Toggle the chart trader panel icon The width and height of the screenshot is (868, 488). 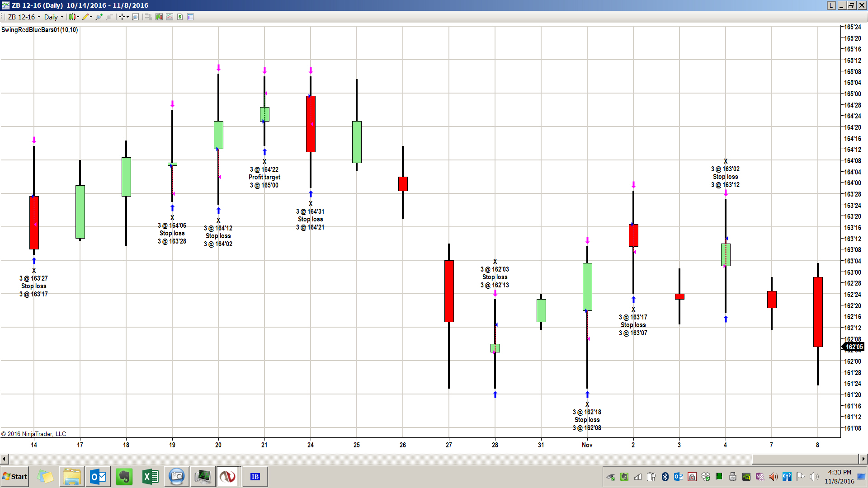tap(148, 17)
